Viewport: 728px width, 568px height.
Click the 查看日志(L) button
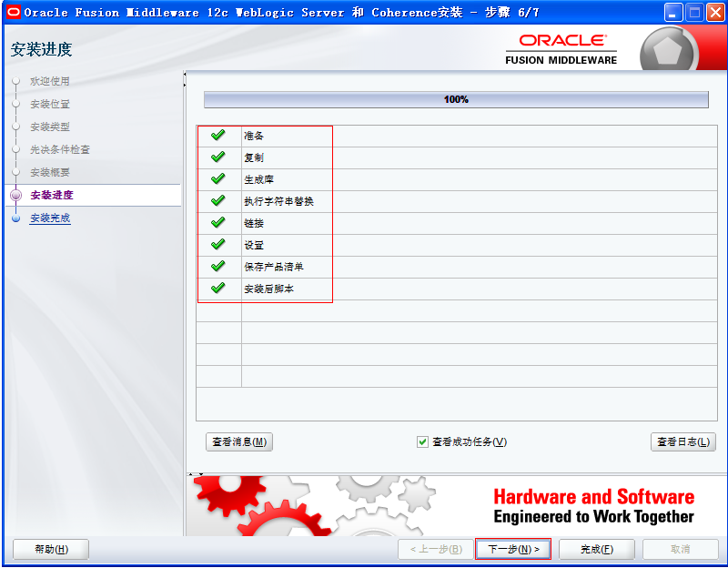point(683,441)
